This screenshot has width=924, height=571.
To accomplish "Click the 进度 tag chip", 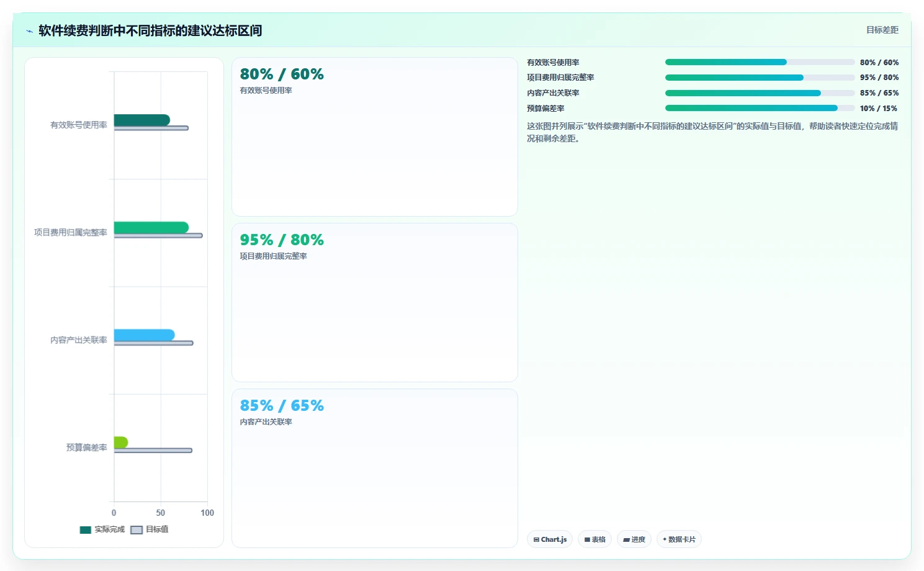I will [x=634, y=539].
